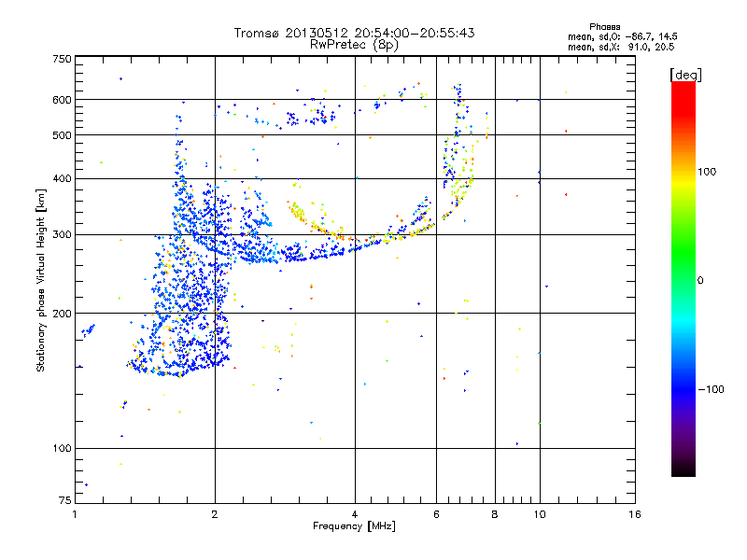Click the 'mean, sd,O: -86.7, 14.5' line
This screenshot has height=560, width=747.
click(x=622, y=36)
